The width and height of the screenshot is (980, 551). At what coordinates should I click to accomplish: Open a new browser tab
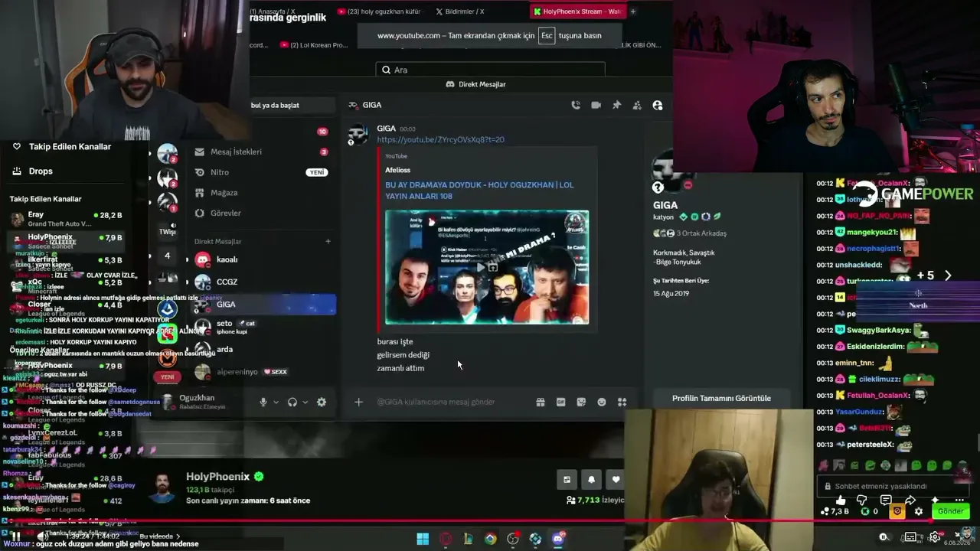click(633, 11)
